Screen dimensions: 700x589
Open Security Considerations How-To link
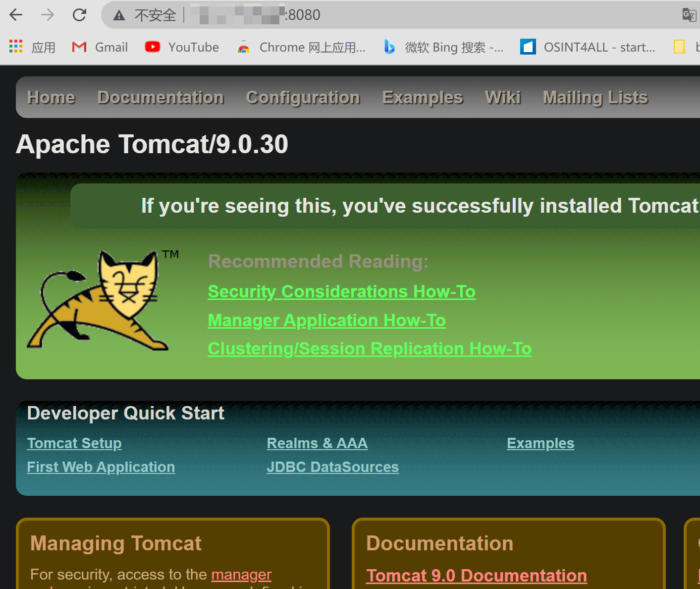342,292
